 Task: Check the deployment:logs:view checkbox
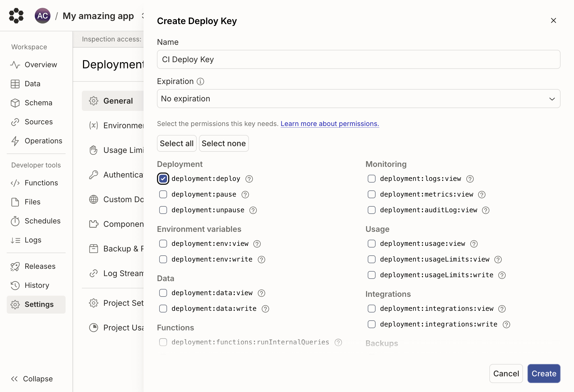click(x=372, y=179)
